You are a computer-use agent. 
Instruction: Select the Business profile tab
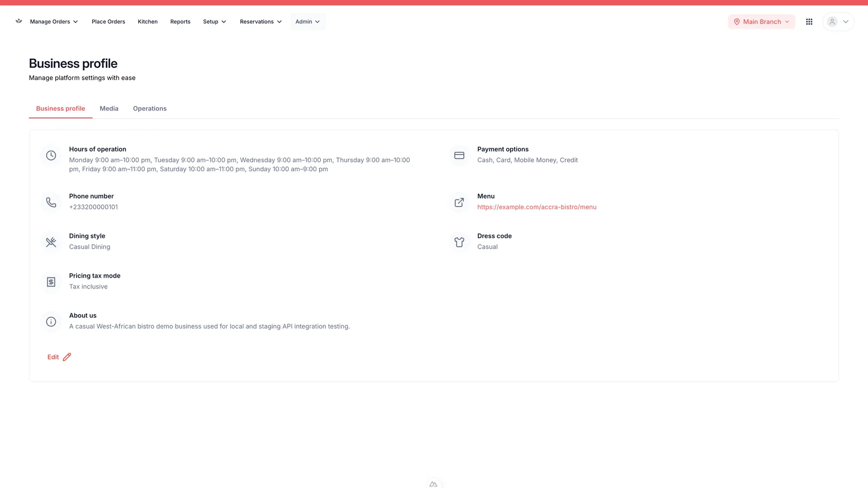point(61,108)
